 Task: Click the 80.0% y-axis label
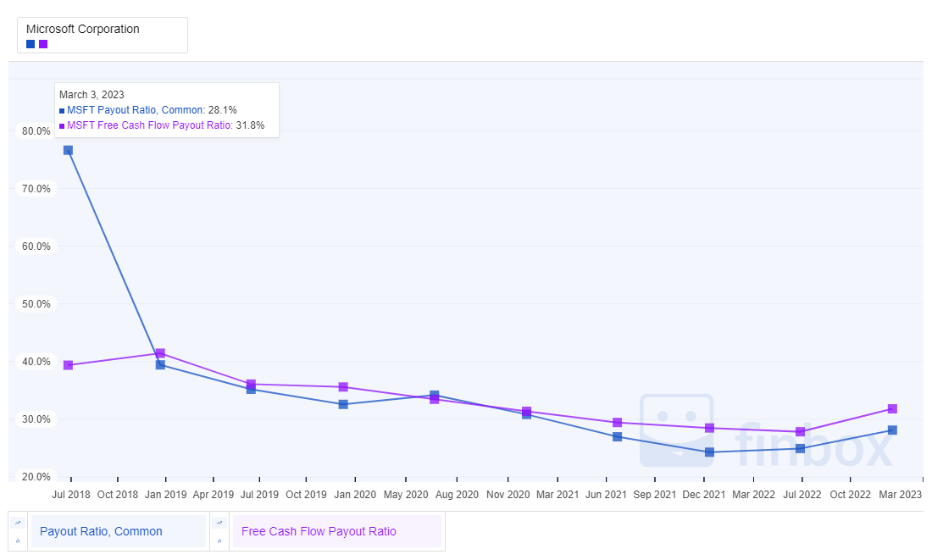(x=36, y=130)
